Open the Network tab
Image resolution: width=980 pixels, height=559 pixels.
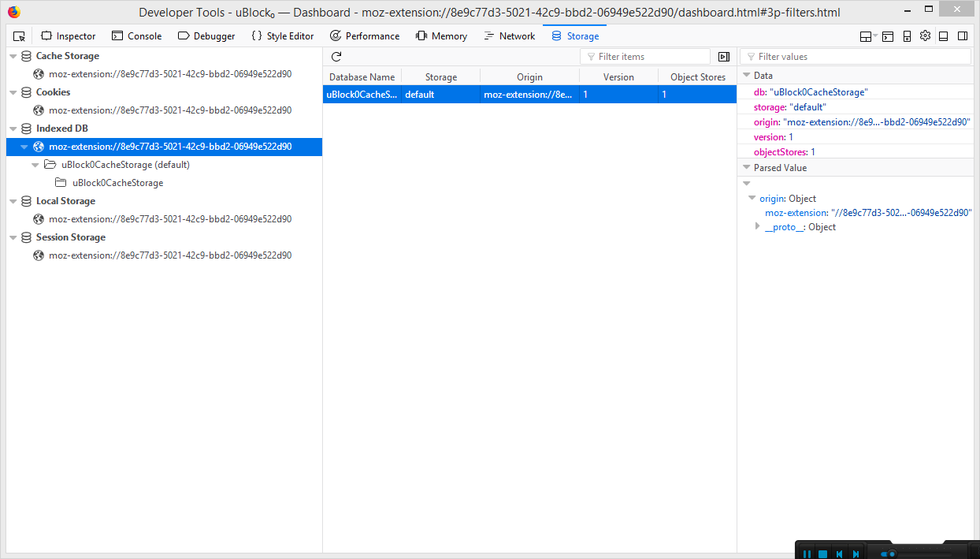[x=509, y=36]
